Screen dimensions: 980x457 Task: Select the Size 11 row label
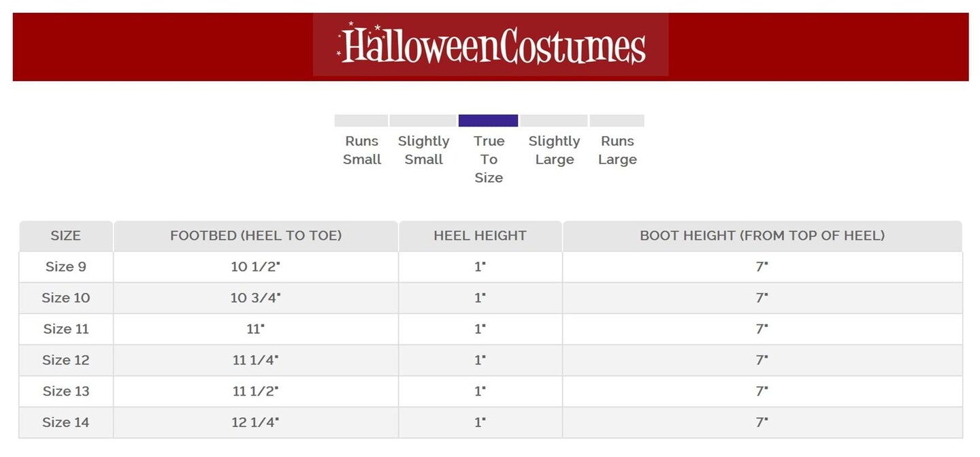66,329
